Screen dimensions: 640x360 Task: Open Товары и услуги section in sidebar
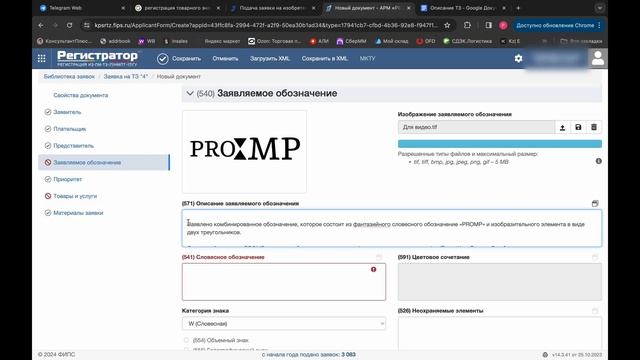point(75,196)
